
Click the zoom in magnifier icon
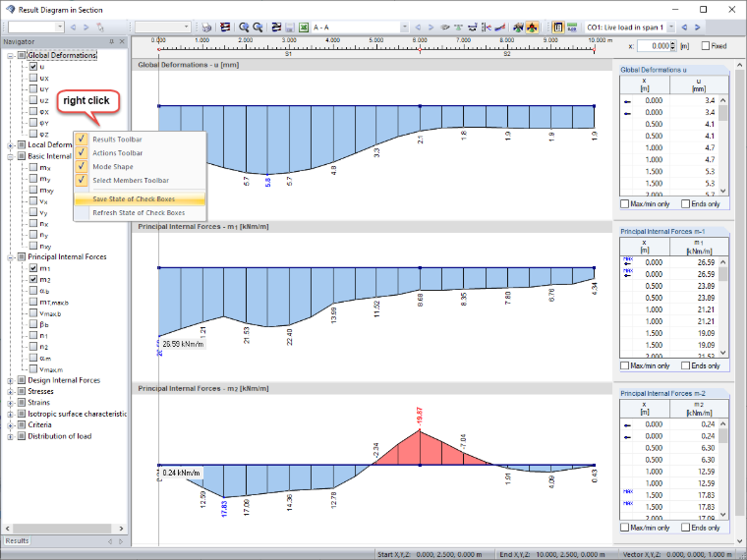[x=244, y=28]
